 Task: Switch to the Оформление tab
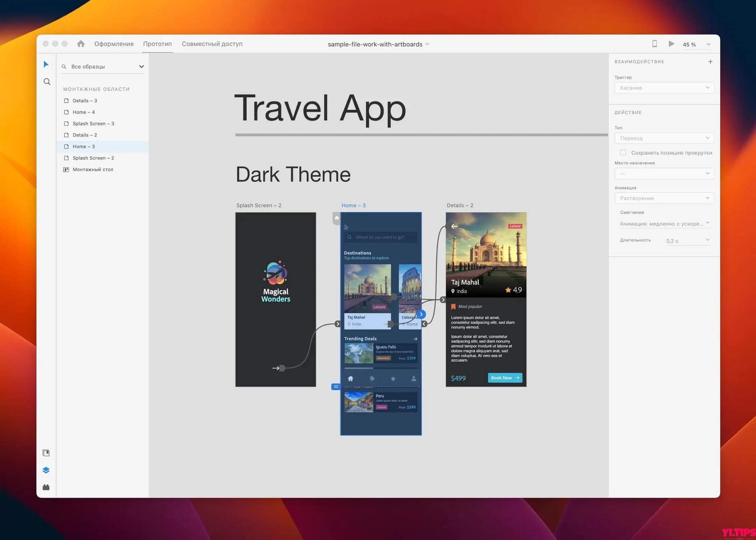[113, 44]
